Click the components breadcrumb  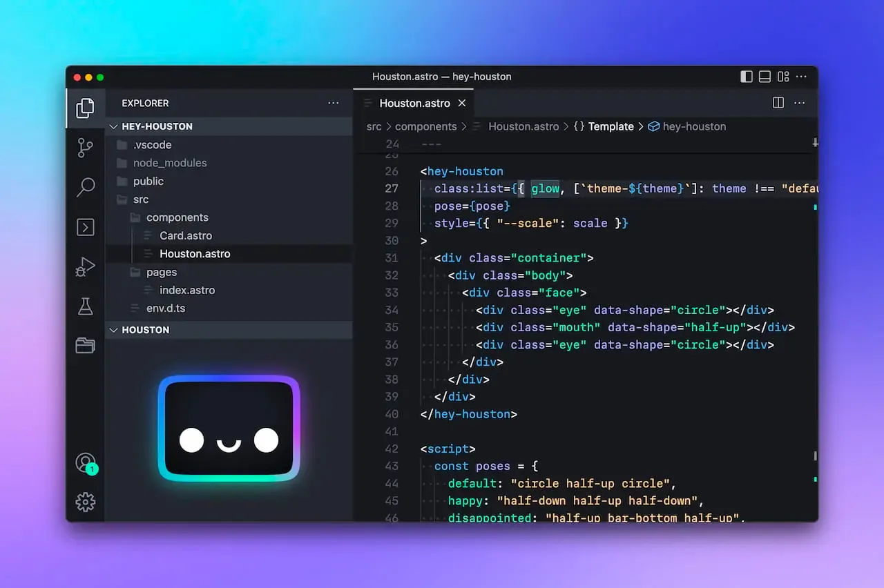[x=425, y=126]
